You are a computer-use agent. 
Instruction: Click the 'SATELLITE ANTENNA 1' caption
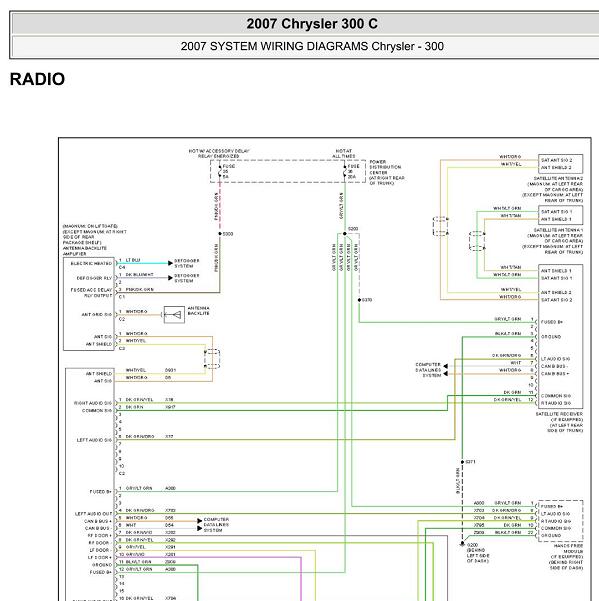coord(558,230)
